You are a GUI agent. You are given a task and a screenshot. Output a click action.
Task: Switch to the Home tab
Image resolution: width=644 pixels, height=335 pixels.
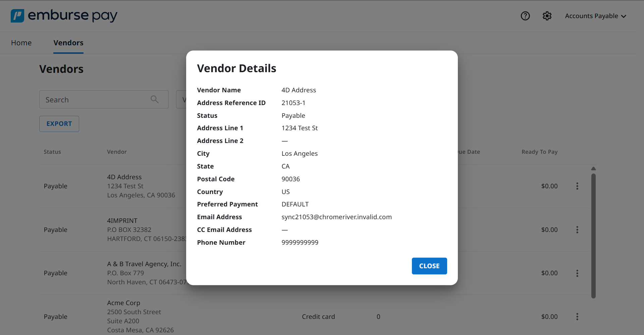tap(21, 43)
